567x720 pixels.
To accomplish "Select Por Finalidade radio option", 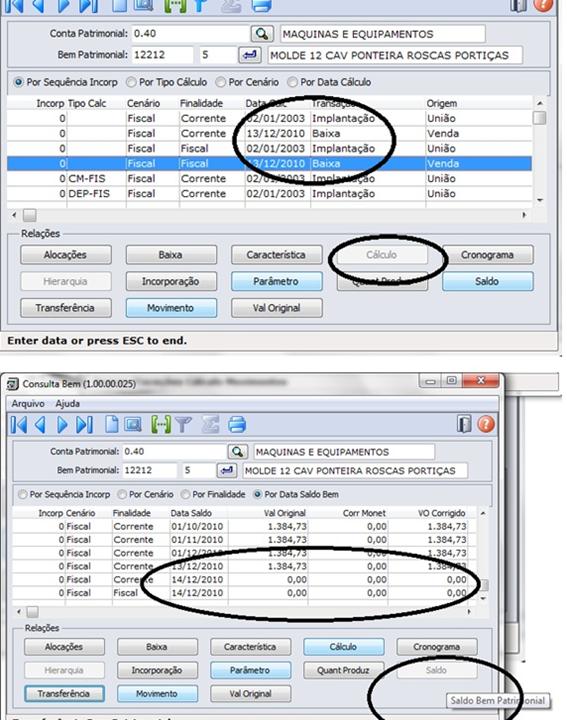I will [x=185, y=495].
